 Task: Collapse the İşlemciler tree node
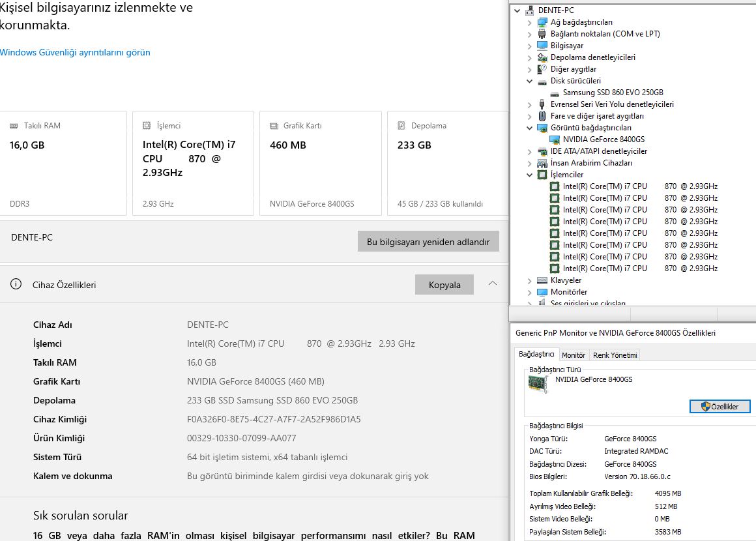click(x=530, y=175)
